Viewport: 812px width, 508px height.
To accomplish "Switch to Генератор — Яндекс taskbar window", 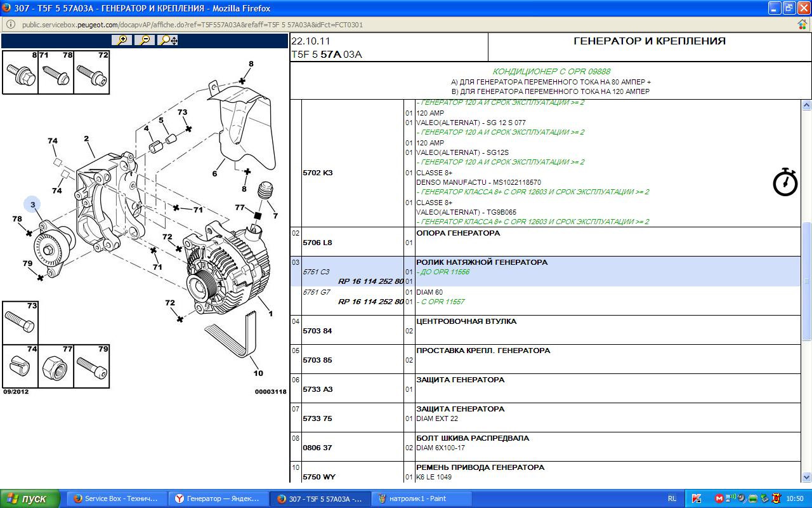I will [x=219, y=498].
